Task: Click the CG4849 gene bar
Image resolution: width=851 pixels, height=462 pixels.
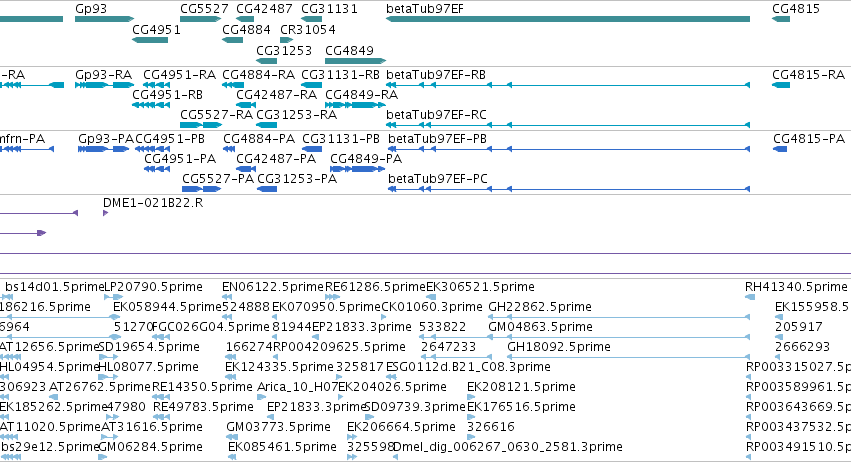Action: click(x=355, y=61)
